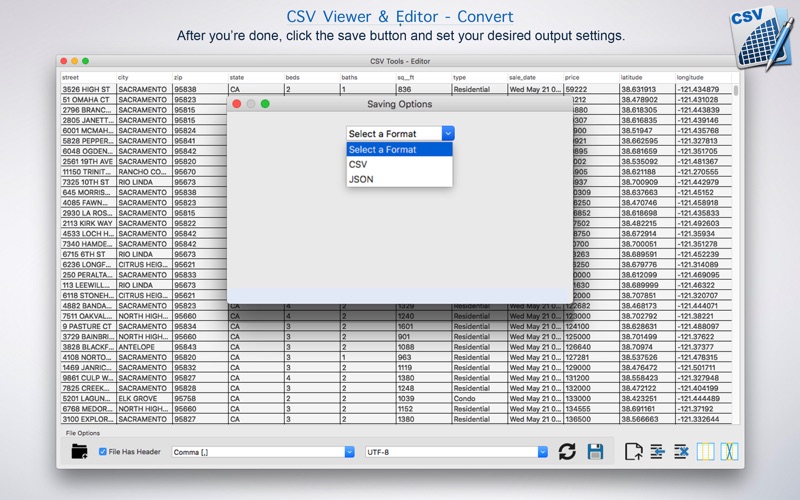Select the zip cell 95758
Viewport: 800px width, 500px height.
(x=200, y=398)
